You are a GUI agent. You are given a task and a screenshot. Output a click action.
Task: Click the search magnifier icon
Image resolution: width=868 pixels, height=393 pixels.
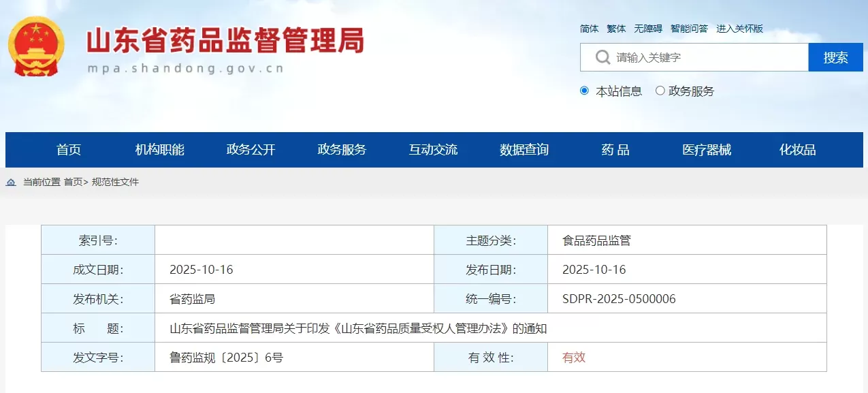602,57
